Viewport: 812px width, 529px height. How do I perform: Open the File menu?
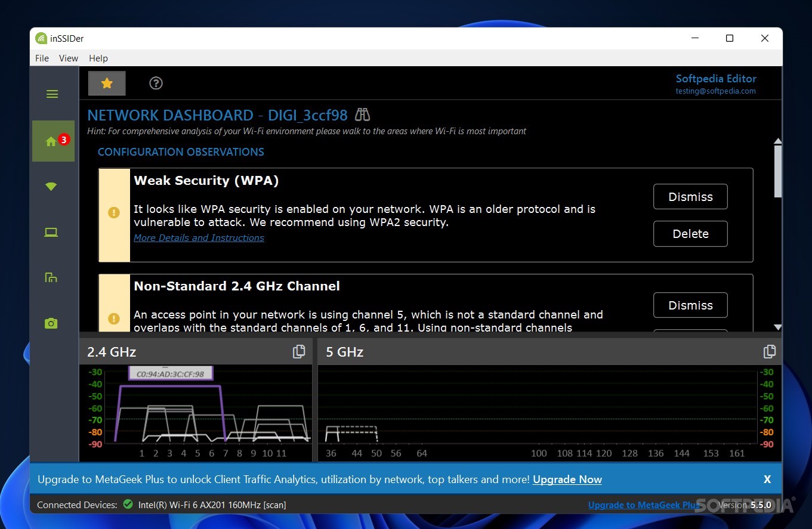(42, 58)
